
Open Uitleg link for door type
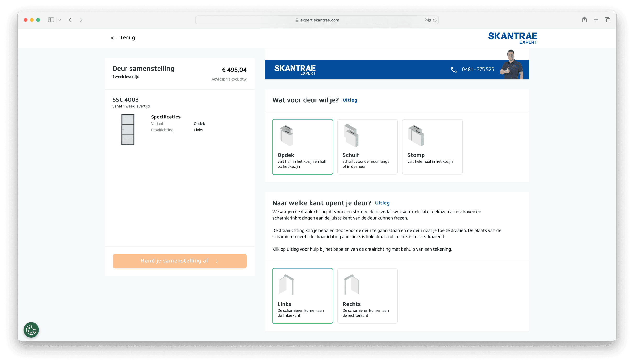[x=350, y=100]
